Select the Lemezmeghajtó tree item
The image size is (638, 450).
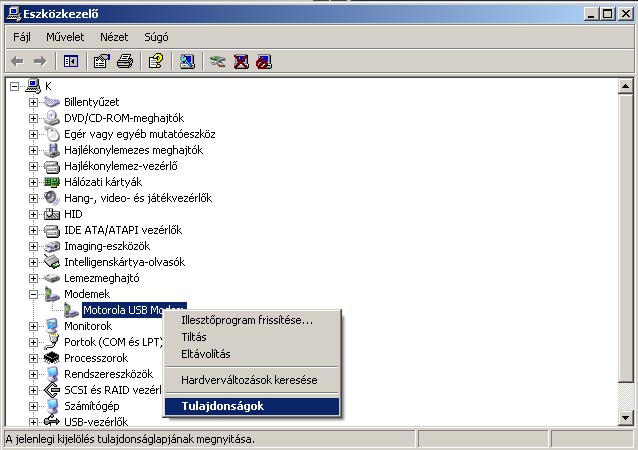101,278
